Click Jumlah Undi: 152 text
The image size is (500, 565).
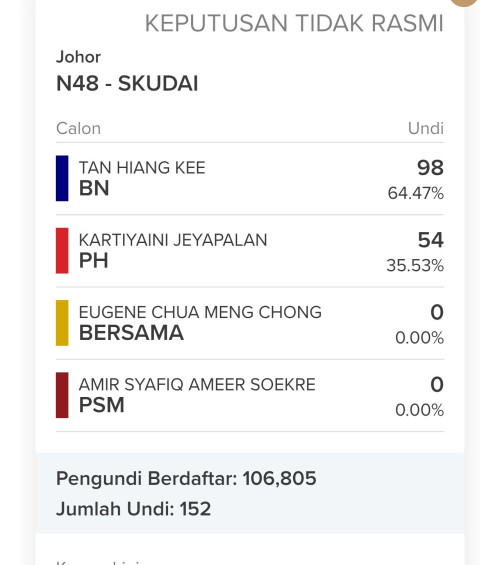(x=134, y=509)
